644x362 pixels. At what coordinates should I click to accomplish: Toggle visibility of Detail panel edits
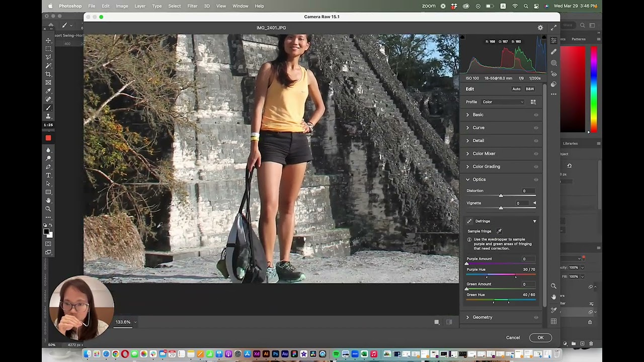pos(536,141)
